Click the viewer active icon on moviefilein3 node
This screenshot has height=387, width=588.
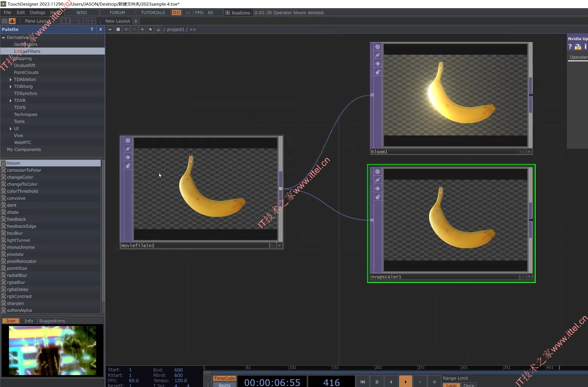click(128, 141)
